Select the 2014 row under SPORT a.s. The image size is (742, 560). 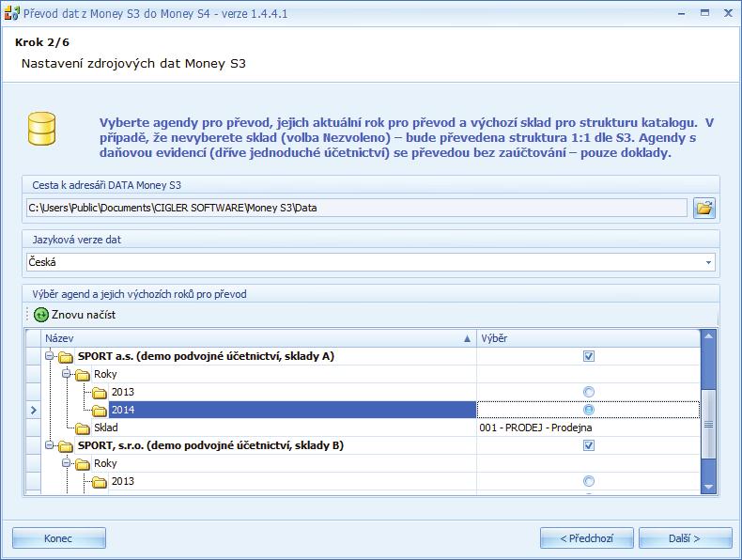[x=292, y=410]
